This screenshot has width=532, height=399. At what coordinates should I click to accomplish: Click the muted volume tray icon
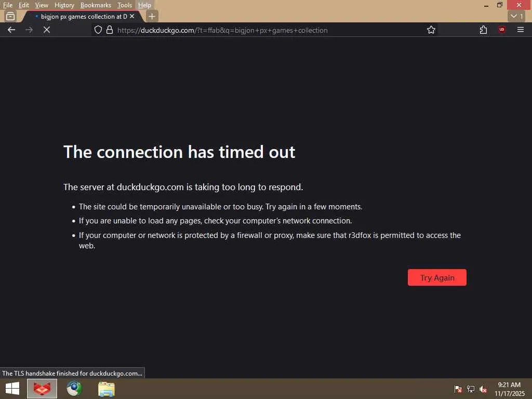(483, 389)
